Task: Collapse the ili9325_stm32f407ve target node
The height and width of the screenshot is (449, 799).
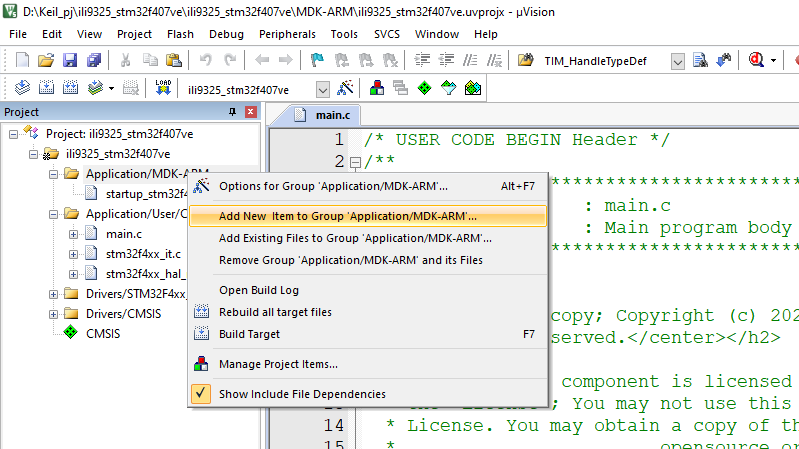Action: 33,154
